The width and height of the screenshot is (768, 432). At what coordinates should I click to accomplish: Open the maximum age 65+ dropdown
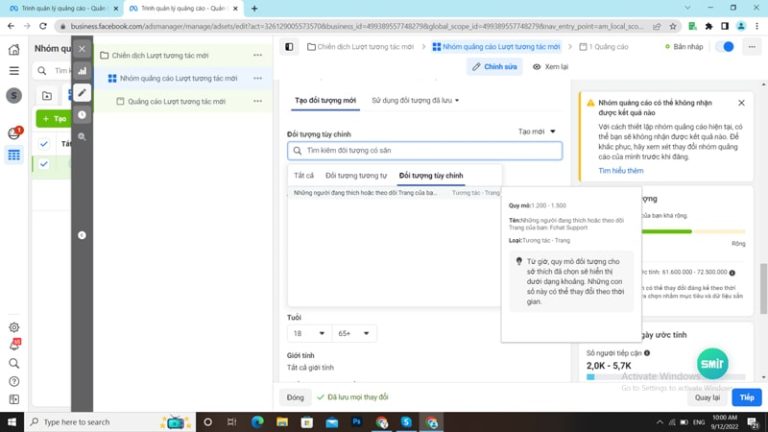tap(356, 333)
